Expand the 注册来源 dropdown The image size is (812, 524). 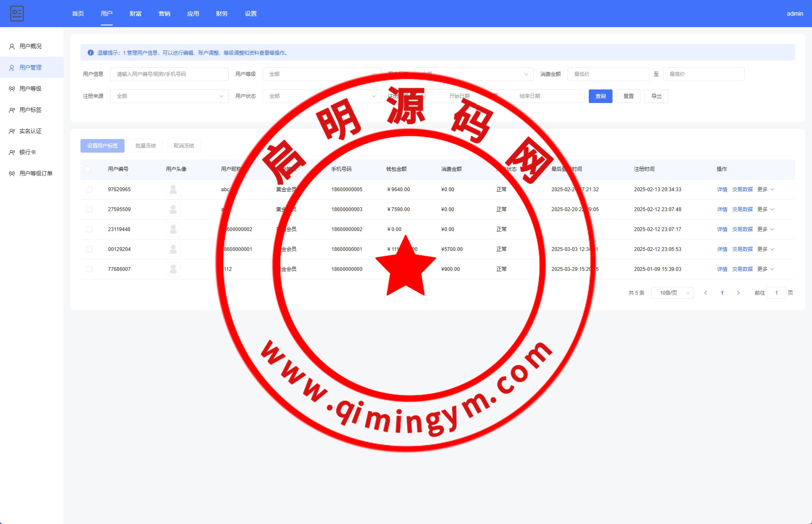pyautogui.click(x=169, y=96)
